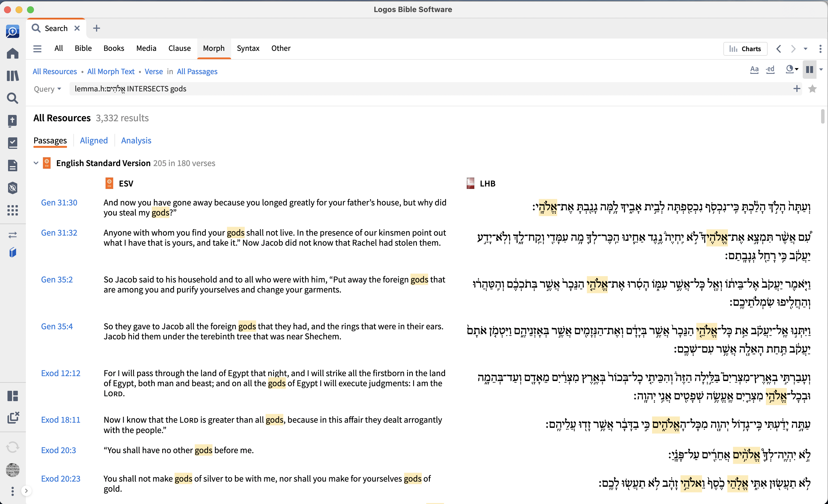Open the Layouts icon in sidebar
828x504 pixels.
13,396
